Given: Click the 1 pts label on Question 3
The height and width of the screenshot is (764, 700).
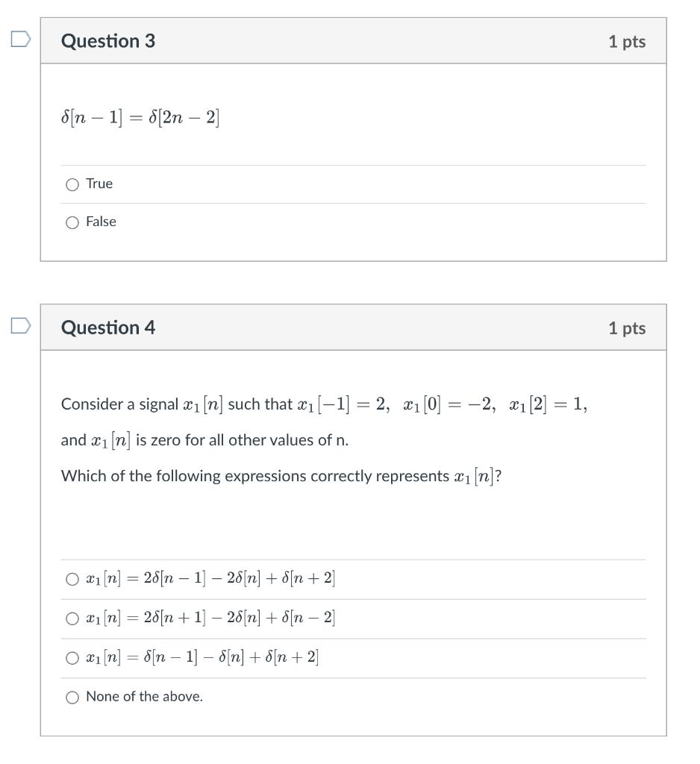Looking at the screenshot, I should (x=630, y=41).
